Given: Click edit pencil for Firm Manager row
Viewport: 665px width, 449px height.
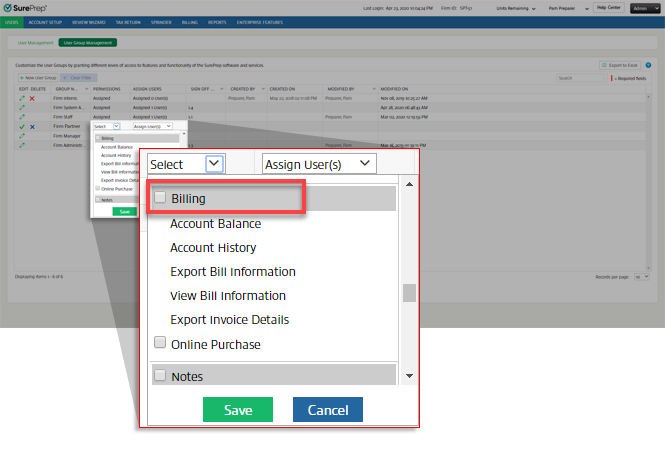Looking at the screenshot, I should (22, 136).
